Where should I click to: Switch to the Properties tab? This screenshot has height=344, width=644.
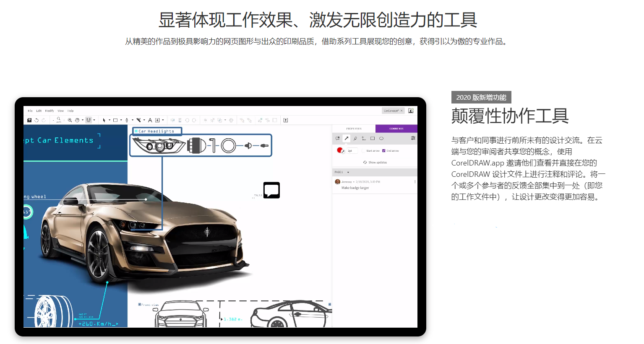tap(354, 129)
